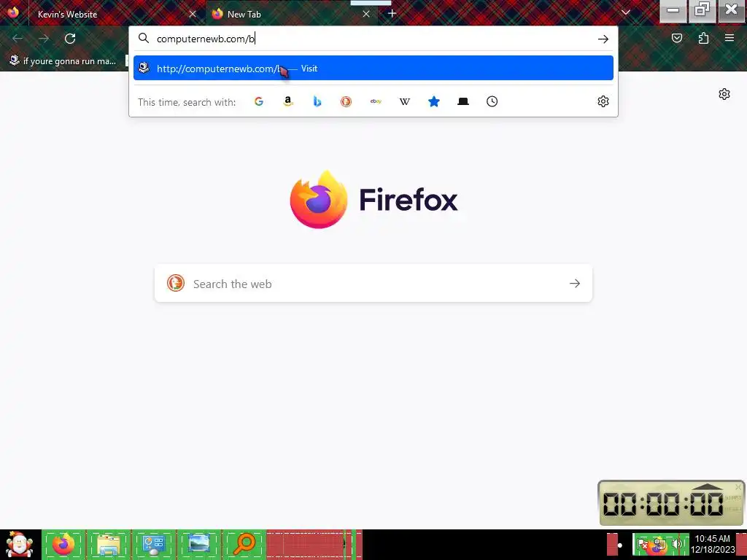The width and height of the screenshot is (747, 560).
Task: Open the Extensions puzzle icon
Action: 703,38
